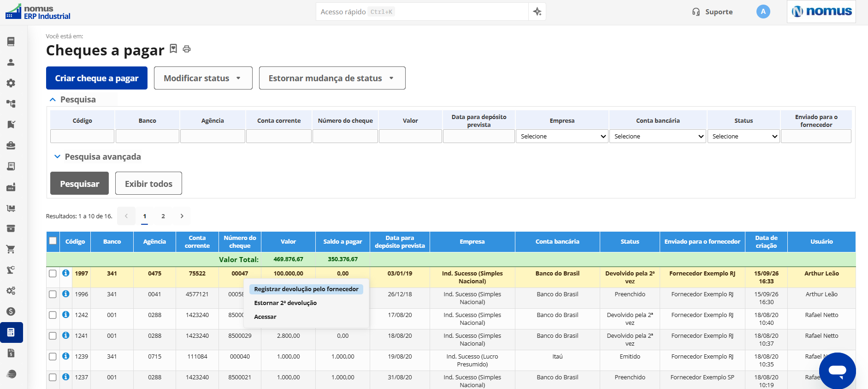Screen dimensions: 868x389
Task: Click the Número do cheque search field
Action: [x=345, y=136]
